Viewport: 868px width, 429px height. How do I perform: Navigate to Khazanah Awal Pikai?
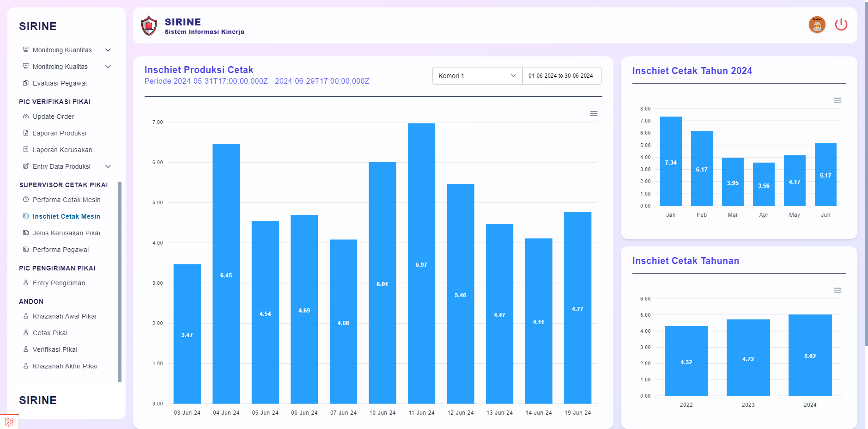[x=65, y=316]
